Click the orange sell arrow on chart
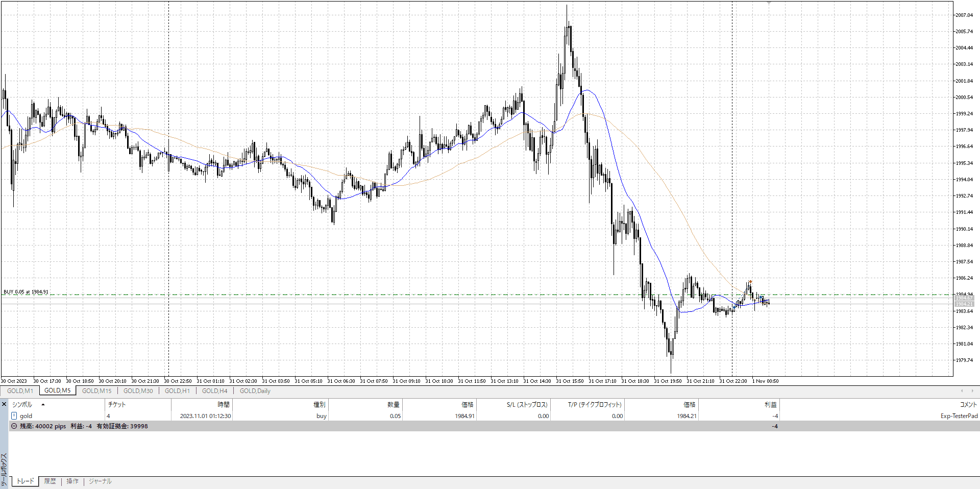Screen dimensions: 980x489 click(x=750, y=281)
